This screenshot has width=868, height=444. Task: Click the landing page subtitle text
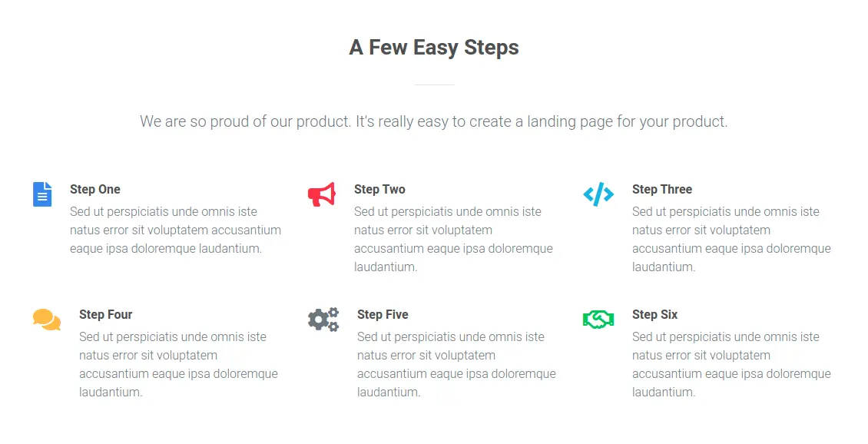tap(434, 121)
